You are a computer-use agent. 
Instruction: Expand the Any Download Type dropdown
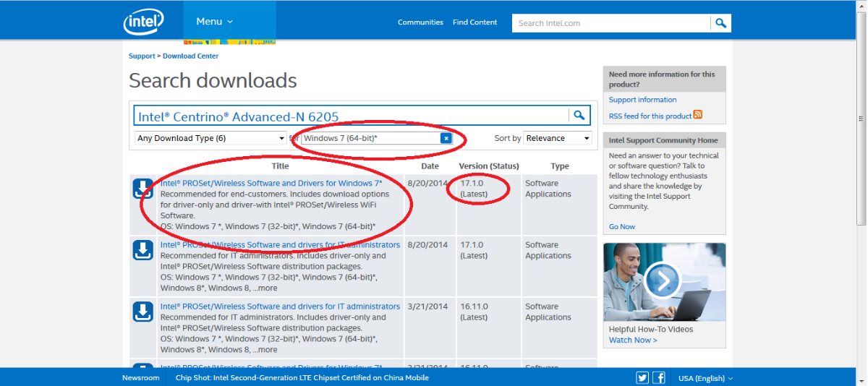[x=210, y=138]
